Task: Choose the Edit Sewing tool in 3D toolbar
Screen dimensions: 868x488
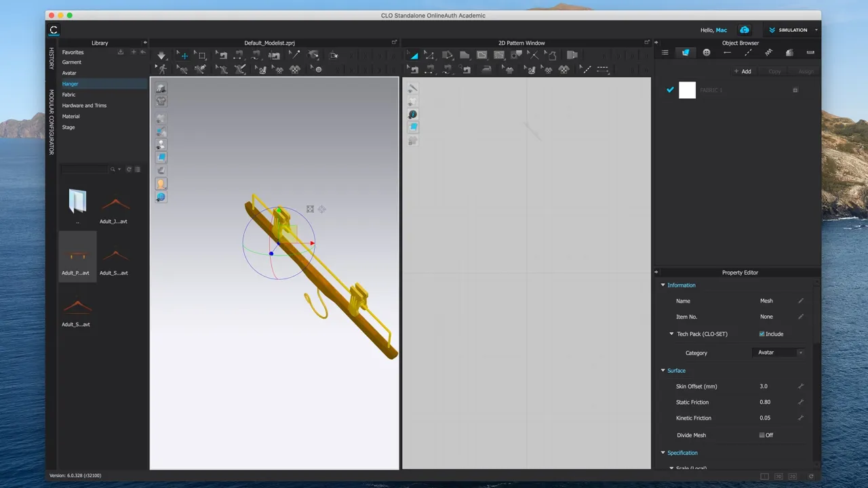Action: (222, 56)
